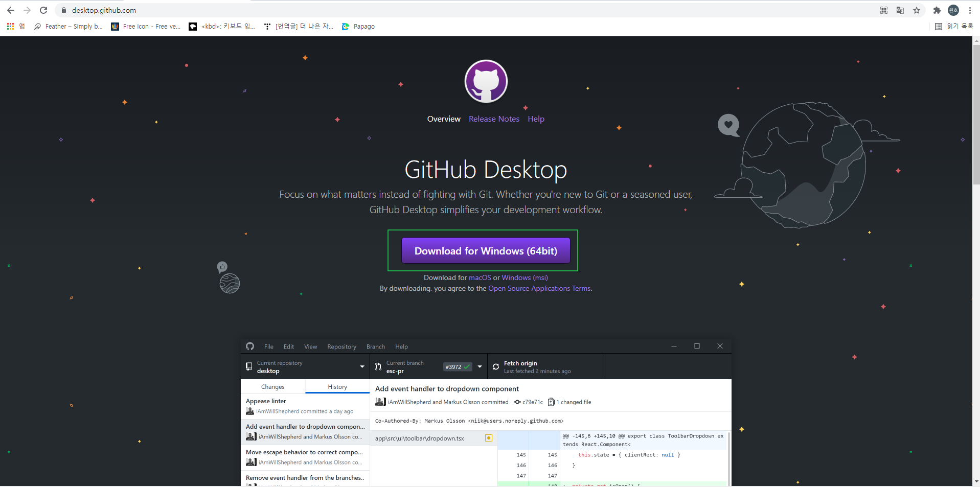Open the Chrome profile avatar
The image size is (980, 487).
[953, 10]
